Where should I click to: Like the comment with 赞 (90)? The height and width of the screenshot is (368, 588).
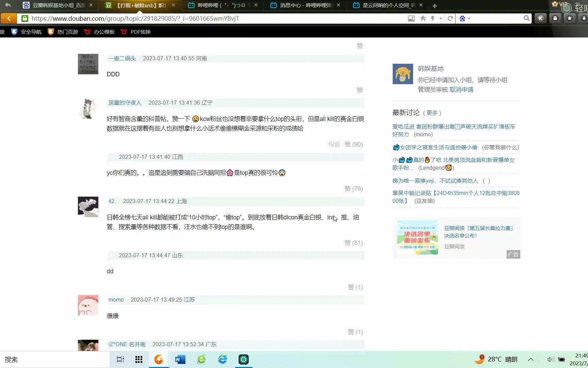tap(354, 144)
